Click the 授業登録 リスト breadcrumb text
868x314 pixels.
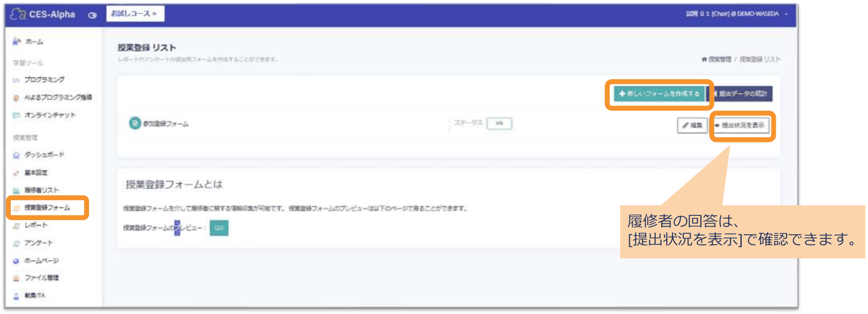[760, 60]
